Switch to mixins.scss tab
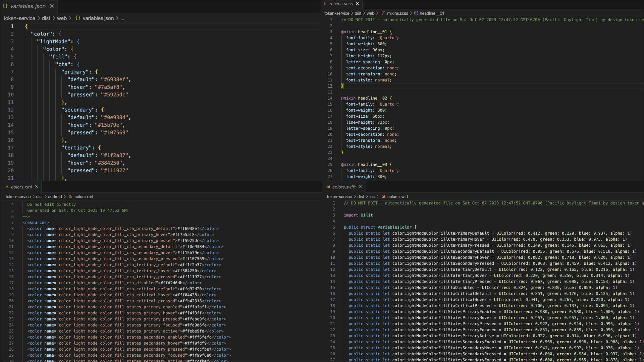The height and width of the screenshot is (362, 644). (x=341, y=4)
